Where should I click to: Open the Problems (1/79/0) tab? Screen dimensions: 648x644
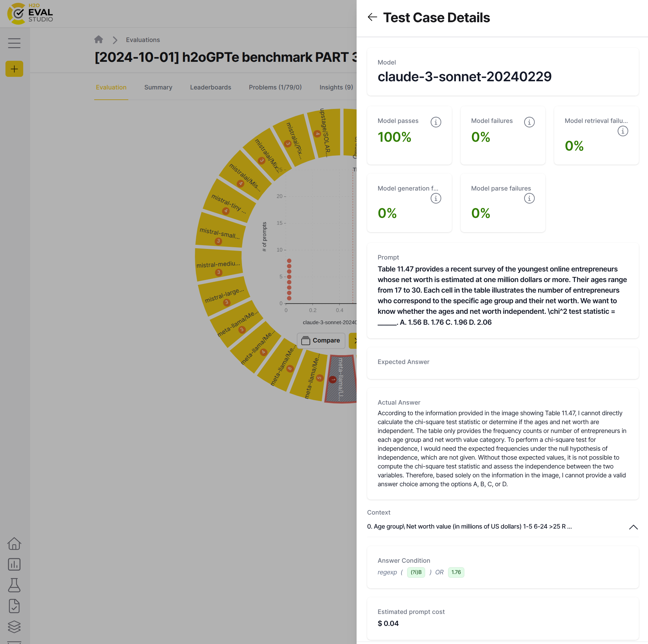pos(275,87)
